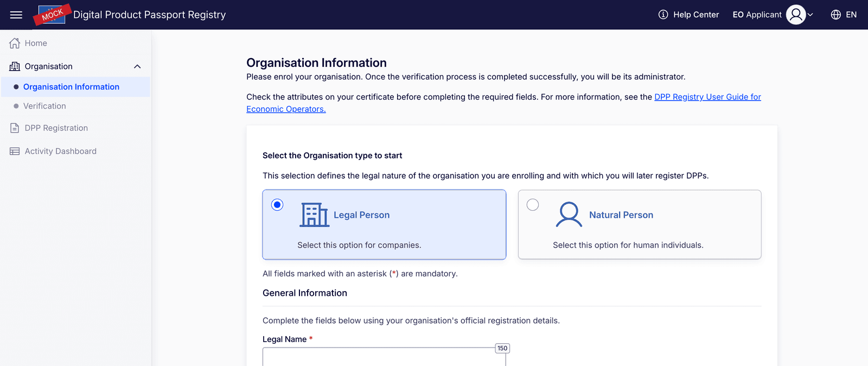Choose the Natural Person option card title
The width and height of the screenshot is (868, 366).
pos(621,215)
